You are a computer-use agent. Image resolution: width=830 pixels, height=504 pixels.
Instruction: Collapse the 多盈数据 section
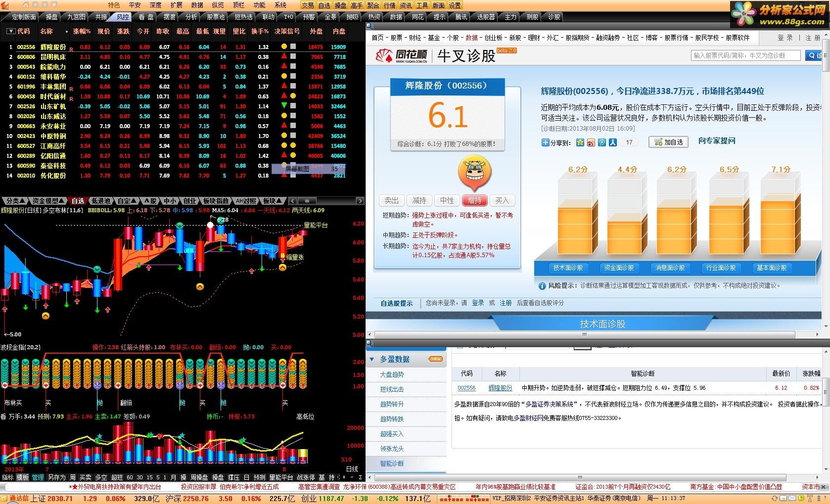[x=372, y=359]
